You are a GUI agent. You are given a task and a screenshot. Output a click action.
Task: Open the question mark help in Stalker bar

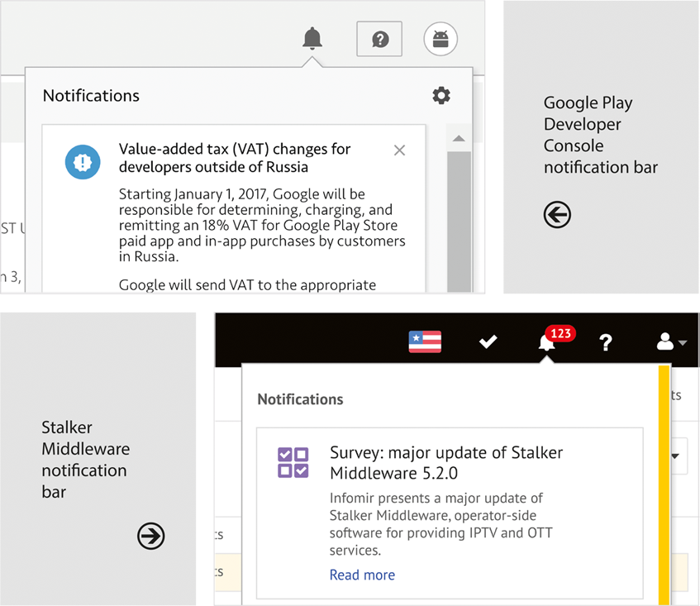[x=605, y=342]
